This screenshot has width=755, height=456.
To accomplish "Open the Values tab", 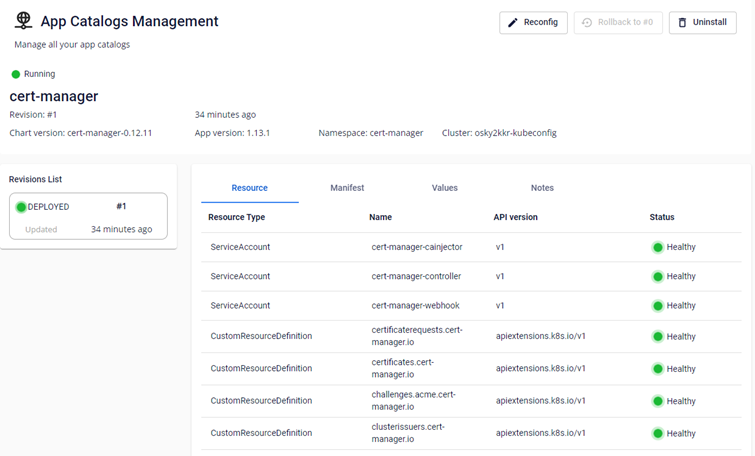I will [x=445, y=188].
